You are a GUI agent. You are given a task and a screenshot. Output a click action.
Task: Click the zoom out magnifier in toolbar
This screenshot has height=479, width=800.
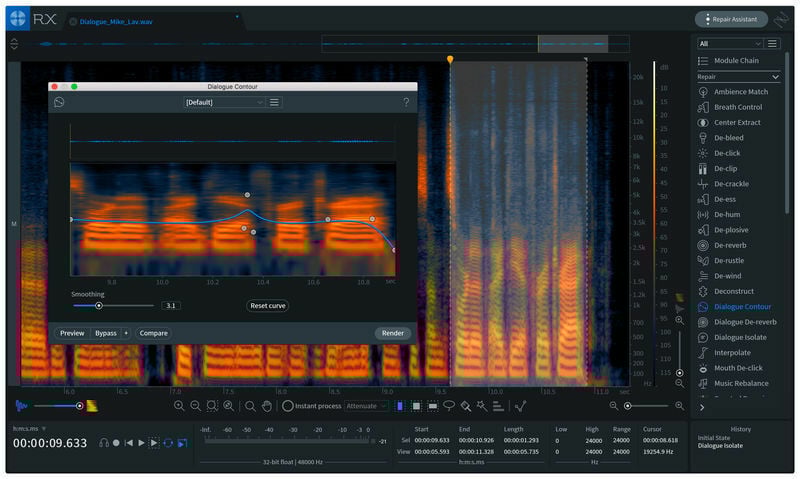coord(195,406)
